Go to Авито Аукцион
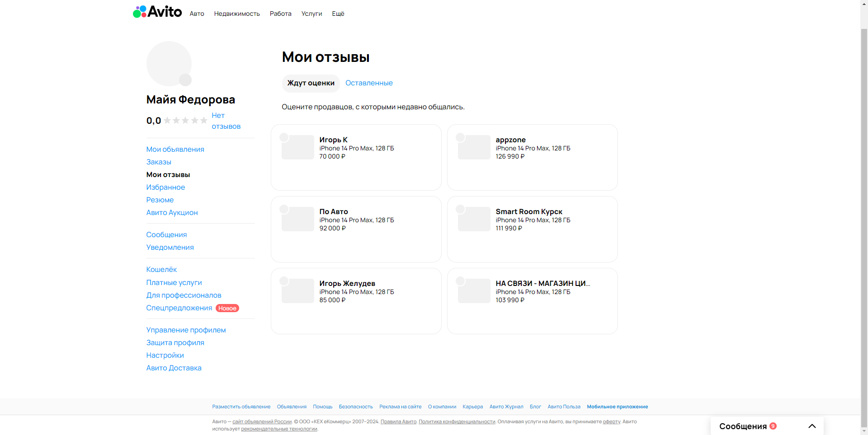This screenshot has width=868, height=435. [172, 213]
